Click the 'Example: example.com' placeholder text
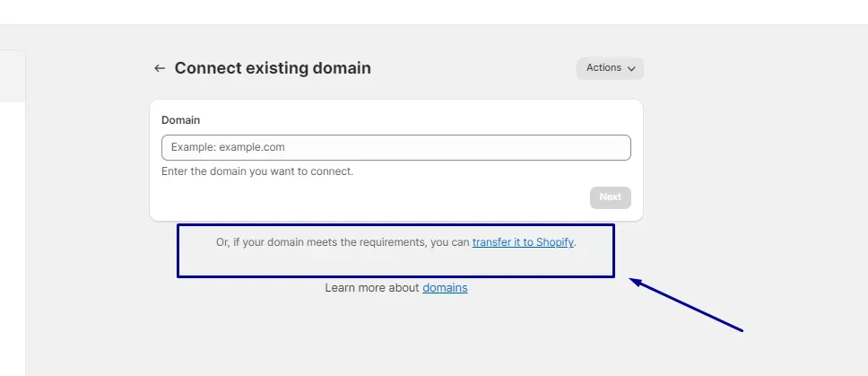Image resolution: width=868 pixels, height=376 pixels. click(228, 147)
